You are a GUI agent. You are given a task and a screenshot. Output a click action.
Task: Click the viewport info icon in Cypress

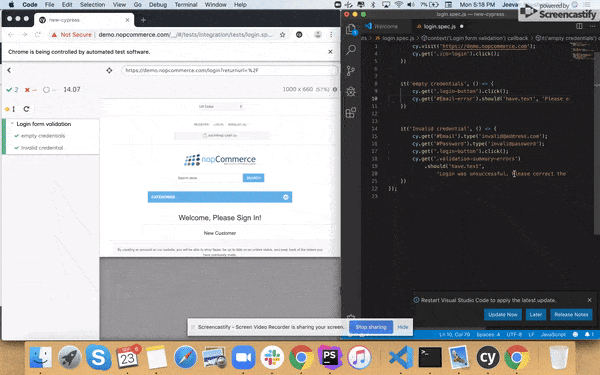point(335,90)
